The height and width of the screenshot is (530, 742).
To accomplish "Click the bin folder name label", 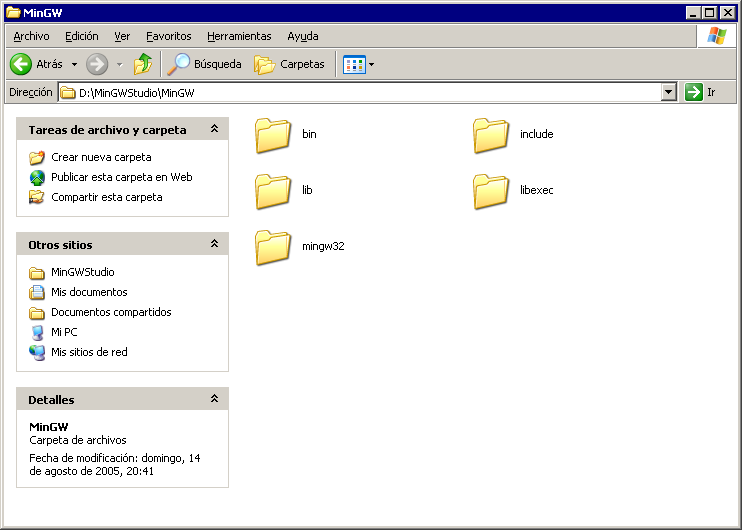I will [x=309, y=134].
